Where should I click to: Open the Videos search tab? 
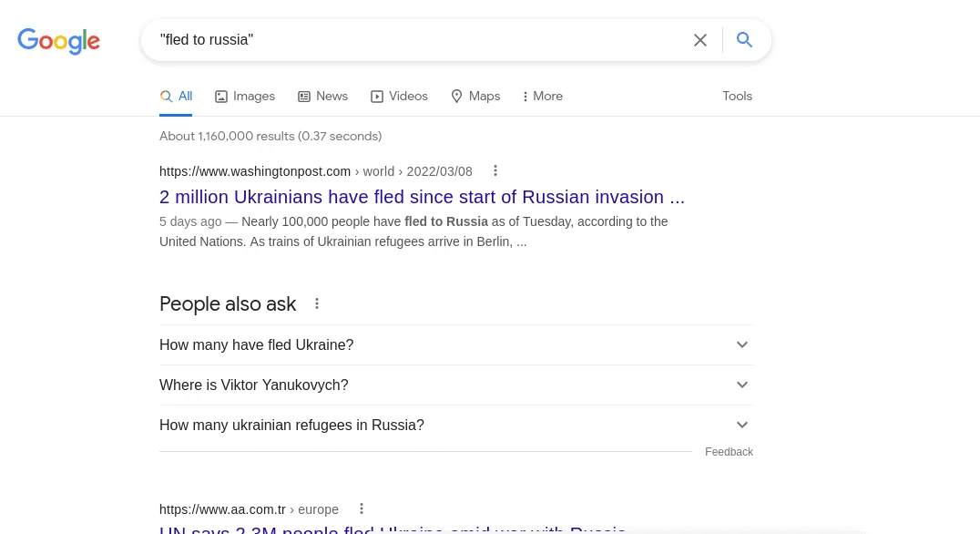point(399,97)
